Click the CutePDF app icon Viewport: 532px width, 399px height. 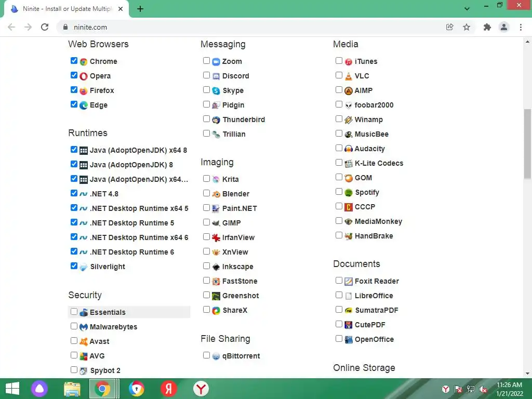(349, 325)
